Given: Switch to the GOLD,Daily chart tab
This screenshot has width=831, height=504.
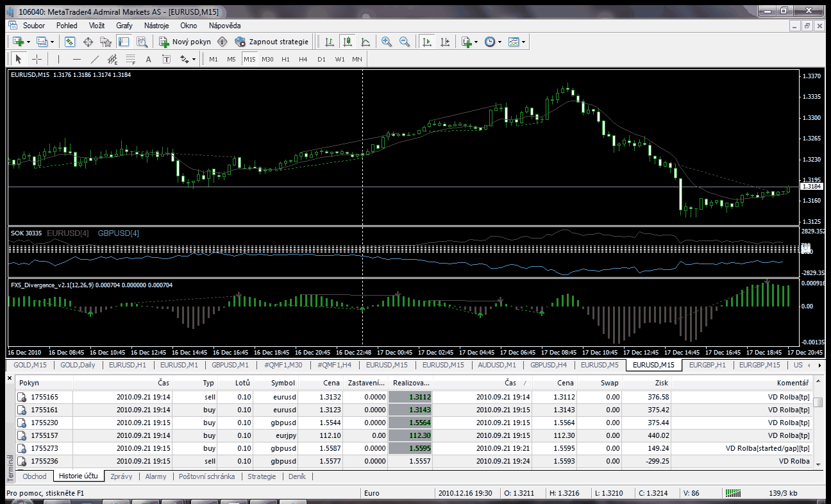Looking at the screenshot, I should pos(78,365).
